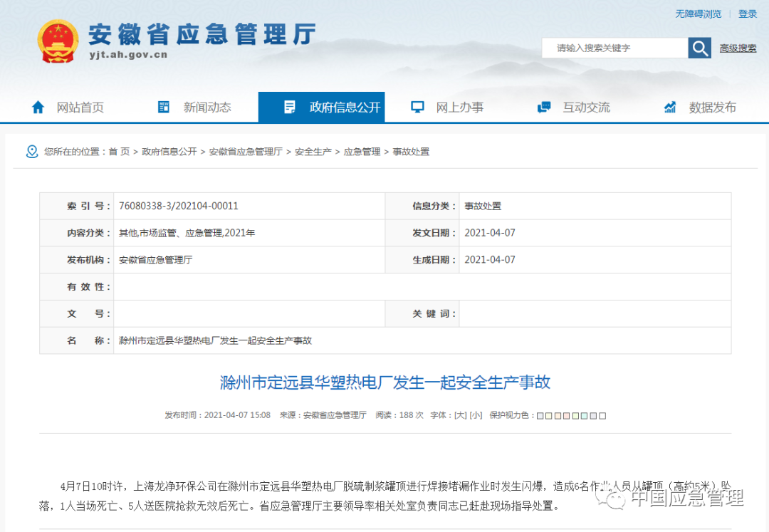Screen dimensions: 769x532
Task: Click the 首页 breadcrumb link
Action: pos(119,152)
